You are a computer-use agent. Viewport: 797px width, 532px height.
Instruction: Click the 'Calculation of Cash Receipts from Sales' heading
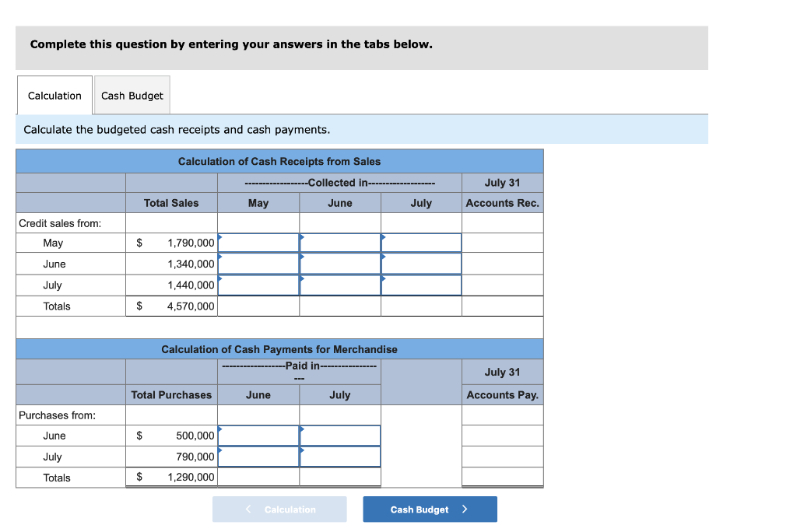[x=279, y=161]
